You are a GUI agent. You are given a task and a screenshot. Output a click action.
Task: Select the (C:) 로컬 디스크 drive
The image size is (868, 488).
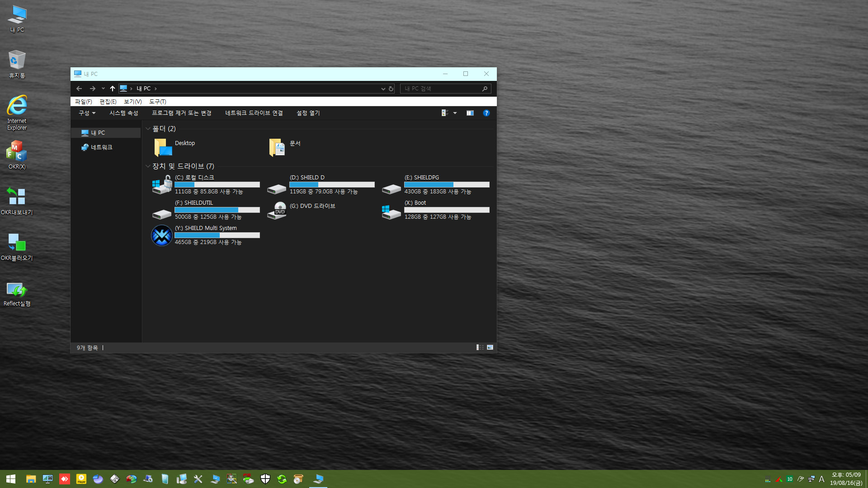pyautogui.click(x=206, y=184)
